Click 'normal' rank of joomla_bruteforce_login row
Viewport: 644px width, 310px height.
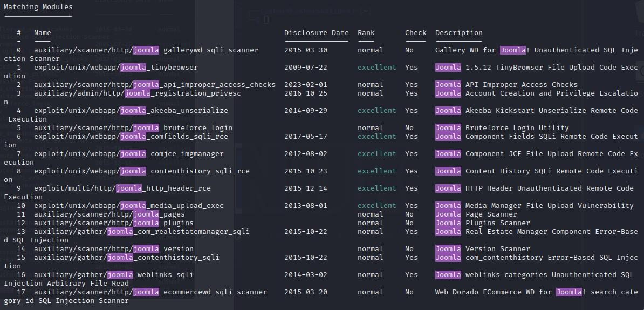(x=371, y=128)
